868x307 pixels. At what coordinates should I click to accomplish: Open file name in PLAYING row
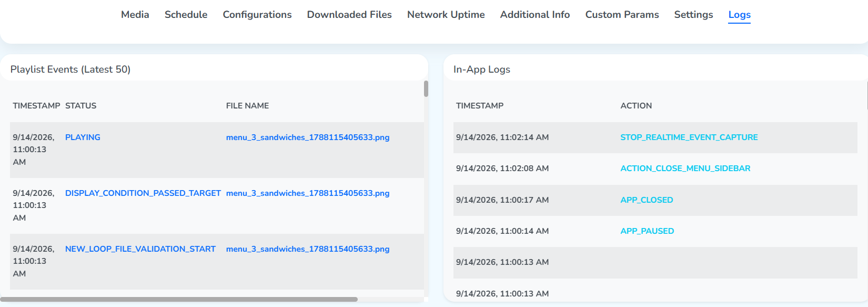[x=308, y=137]
